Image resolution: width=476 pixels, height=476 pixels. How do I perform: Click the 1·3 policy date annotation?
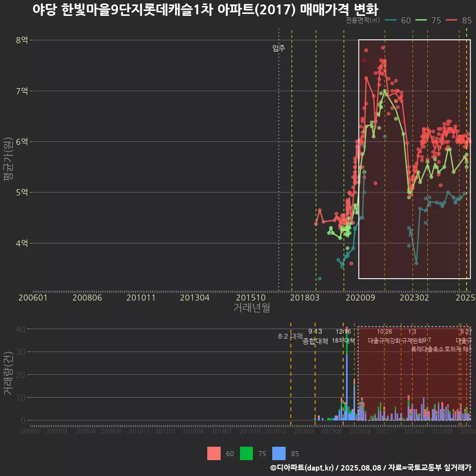point(412,332)
